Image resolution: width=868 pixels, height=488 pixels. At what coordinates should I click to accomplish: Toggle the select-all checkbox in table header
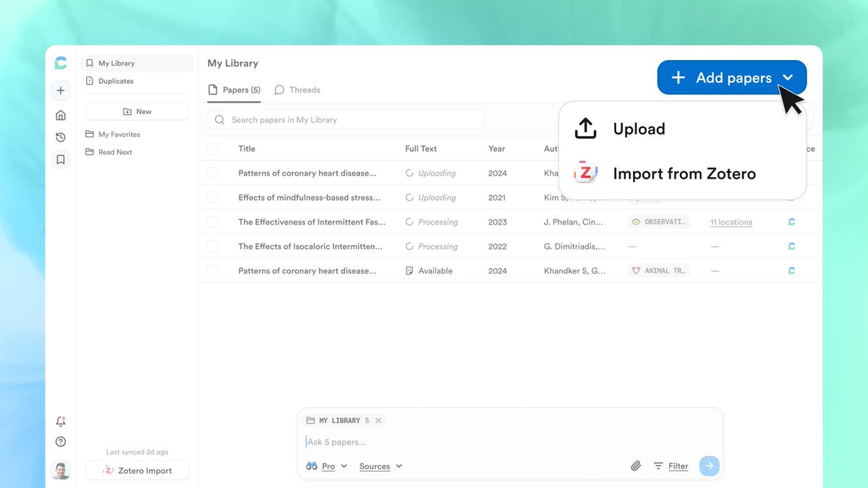pos(213,149)
